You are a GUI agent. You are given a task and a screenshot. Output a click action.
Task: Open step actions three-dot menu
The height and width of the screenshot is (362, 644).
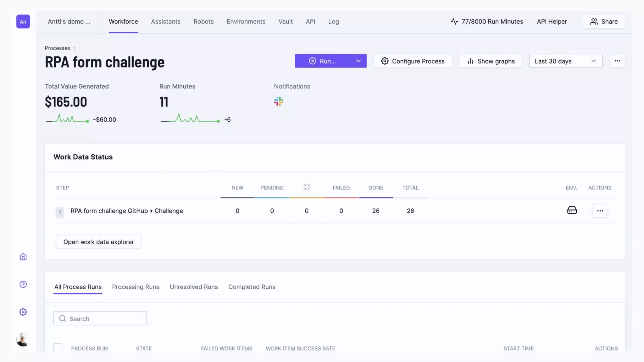tap(600, 211)
